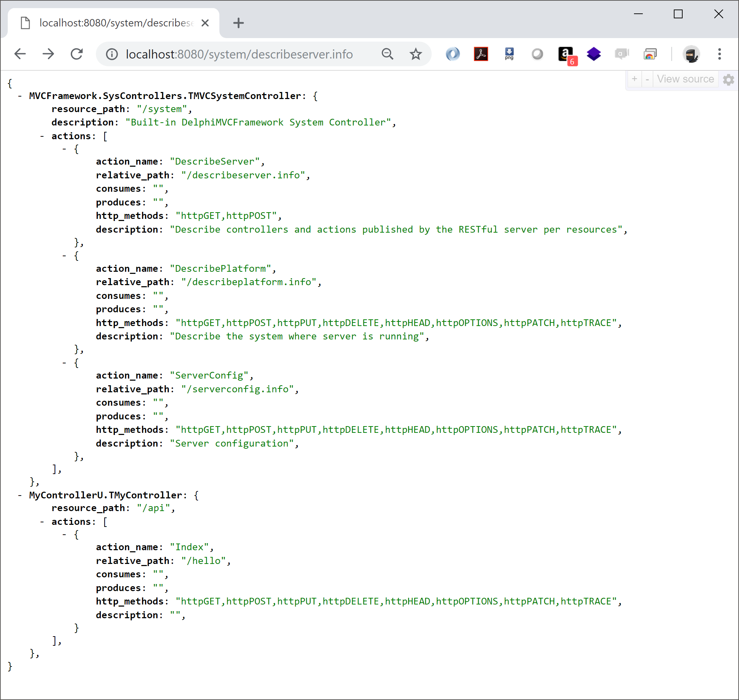Expand all nodes with the plus button

634,79
